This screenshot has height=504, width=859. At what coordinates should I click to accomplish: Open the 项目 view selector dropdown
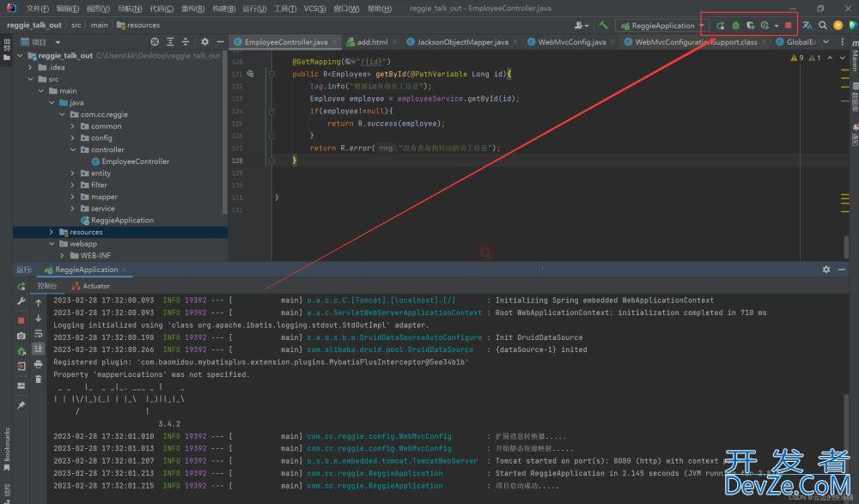(x=40, y=42)
